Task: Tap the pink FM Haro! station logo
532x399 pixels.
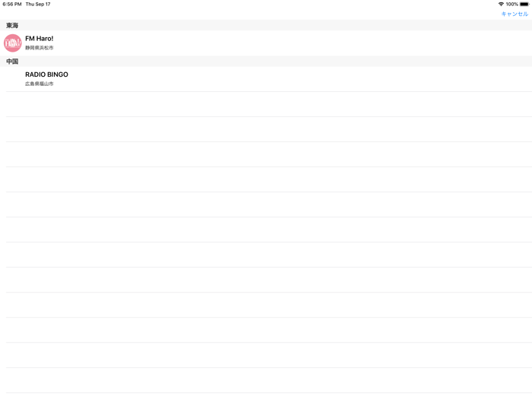Action: [x=13, y=43]
